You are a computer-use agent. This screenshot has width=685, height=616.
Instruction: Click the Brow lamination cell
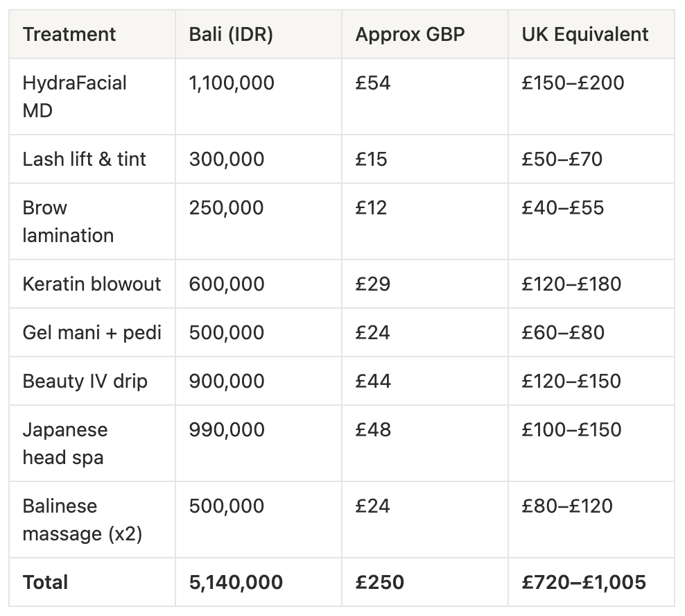point(92,221)
